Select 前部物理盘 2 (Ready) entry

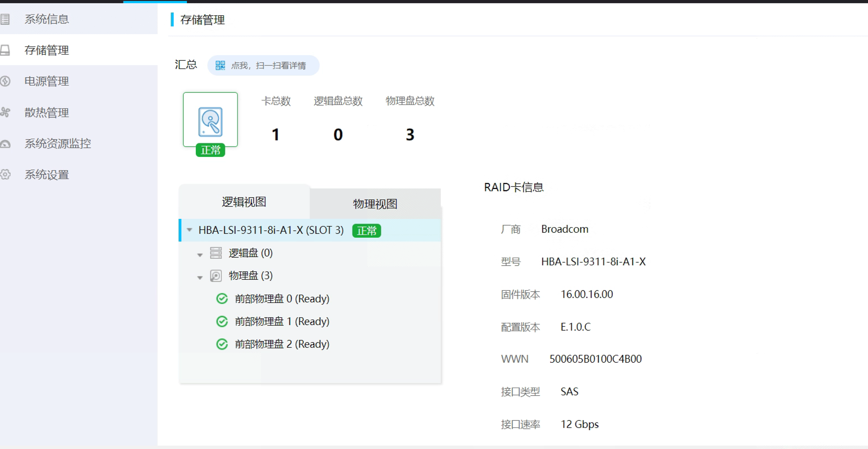(x=282, y=344)
